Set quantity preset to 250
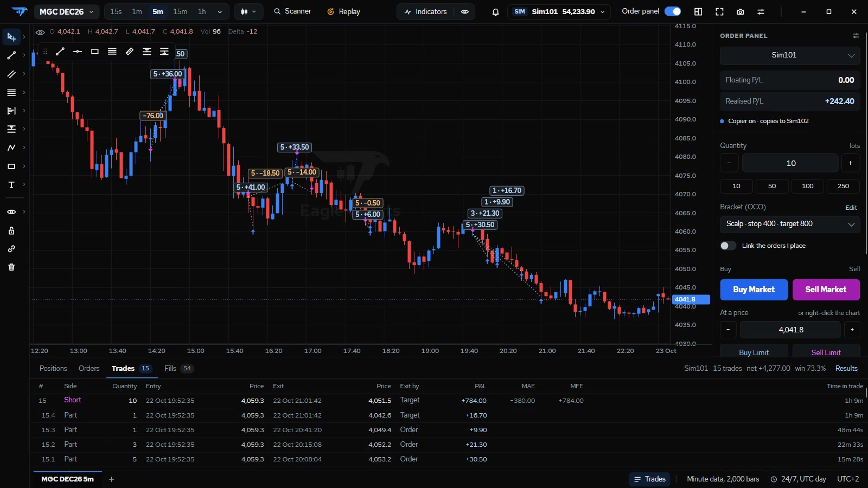The width and height of the screenshot is (868, 488). pos(844,186)
